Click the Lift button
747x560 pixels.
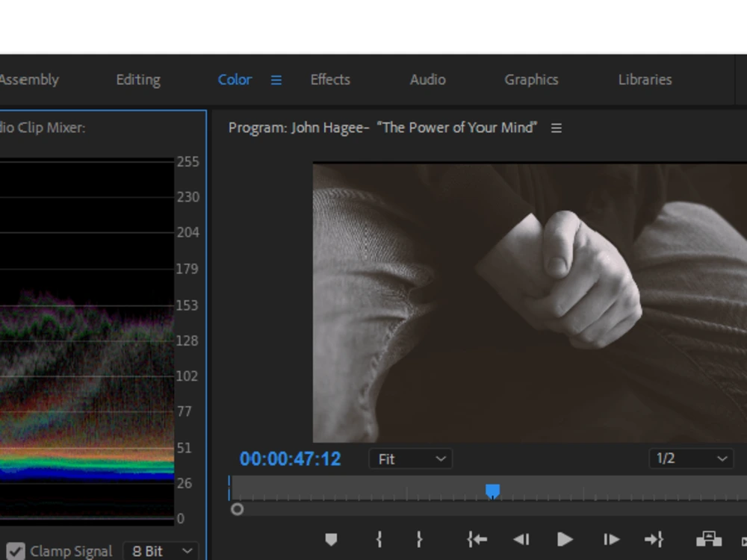coord(709,540)
